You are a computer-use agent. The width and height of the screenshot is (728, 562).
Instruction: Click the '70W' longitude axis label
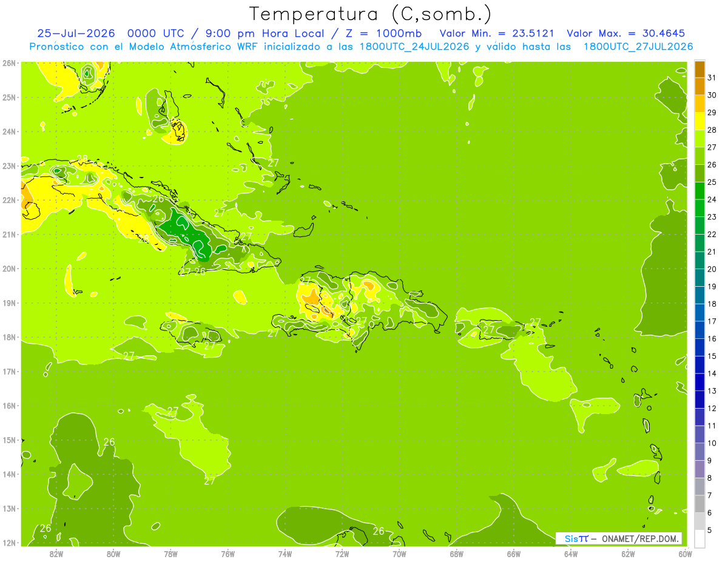[399, 554]
